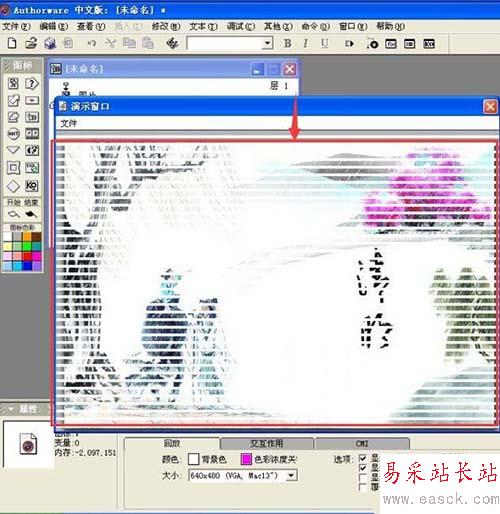Select the DVD video icon in palette
The image size is (500, 514).
[32, 168]
